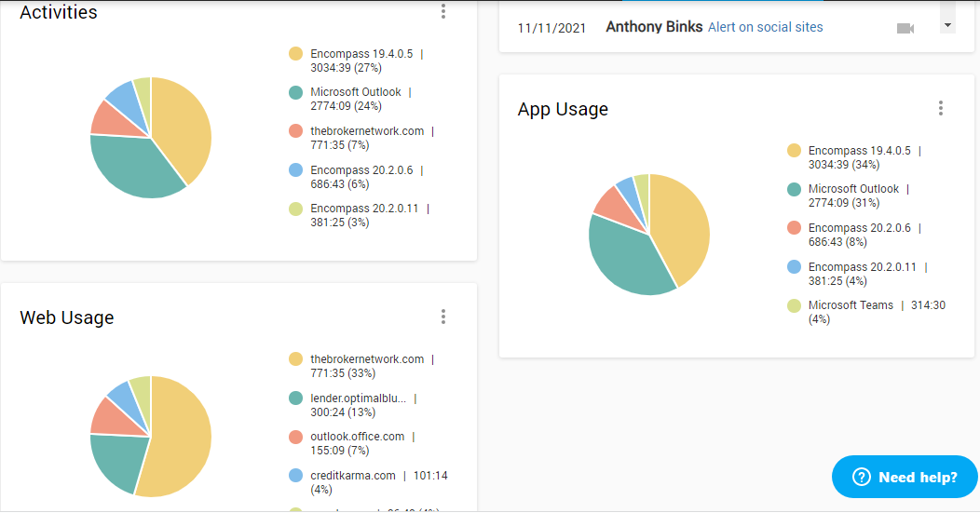This screenshot has height=513, width=980.
Task: Toggle Encompass 20.2.0.6 legend dot in App Usage
Action: click(794, 228)
